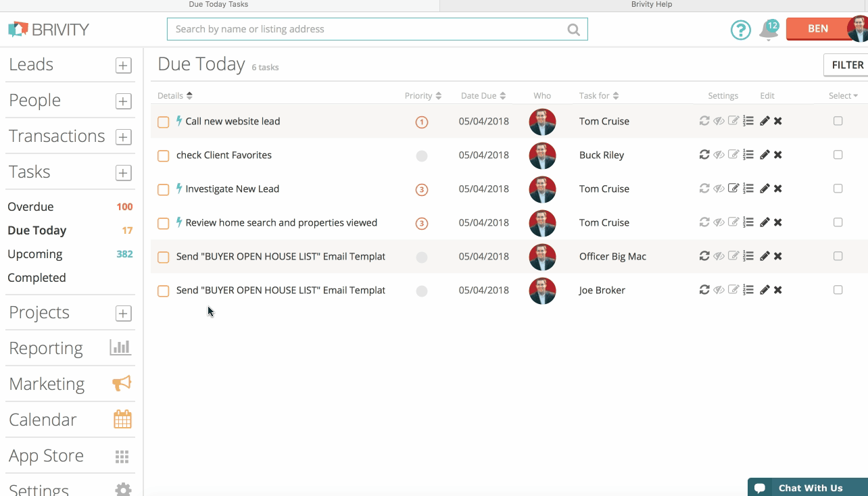Open Buck Riley contact
Screen dimensions: 868x496
click(602, 155)
